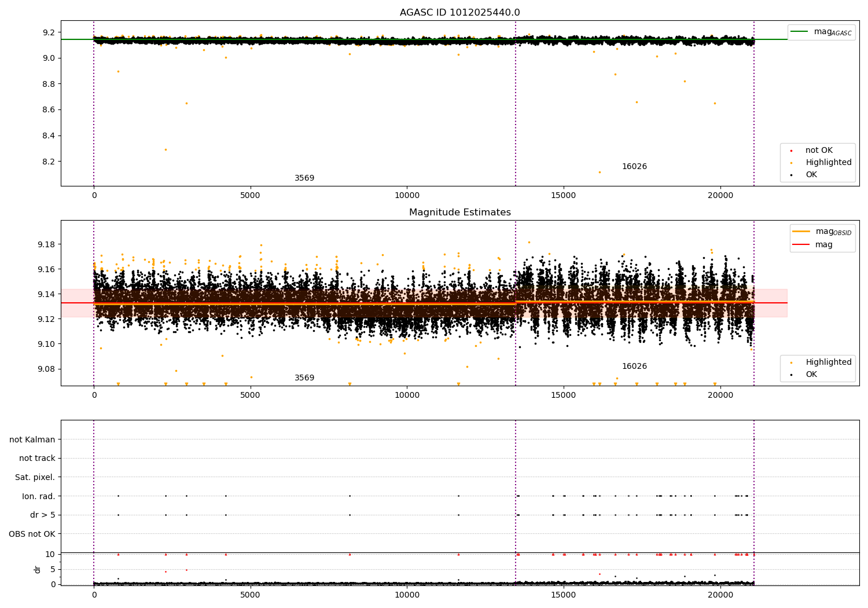Viewport: 868px width, 608px height.
Task: Click y-tick "9.14" on Magnitude Estimates plot
Action: point(46,294)
